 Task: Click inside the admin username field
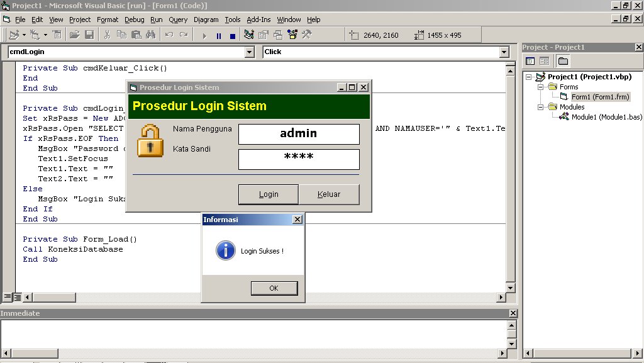(x=298, y=133)
